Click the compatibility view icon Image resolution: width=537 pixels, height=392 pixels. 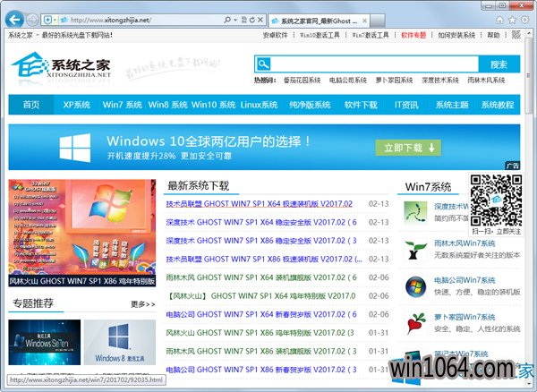click(243, 20)
